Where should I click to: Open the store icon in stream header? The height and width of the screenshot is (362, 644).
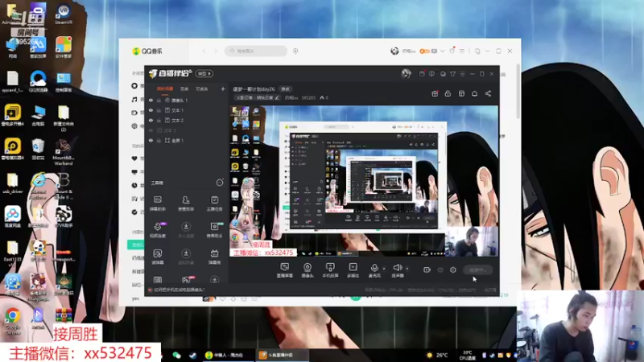461,93
